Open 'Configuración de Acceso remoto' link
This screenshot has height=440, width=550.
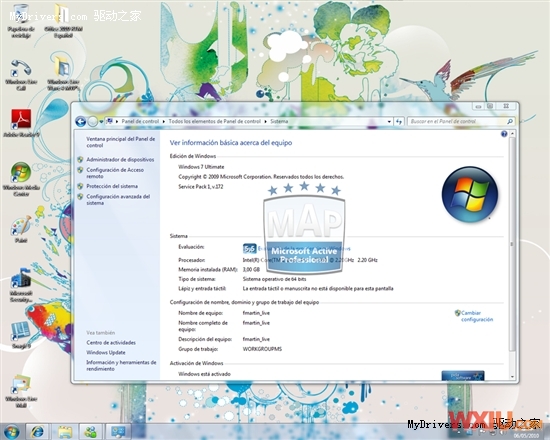click(x=115, y=173)
